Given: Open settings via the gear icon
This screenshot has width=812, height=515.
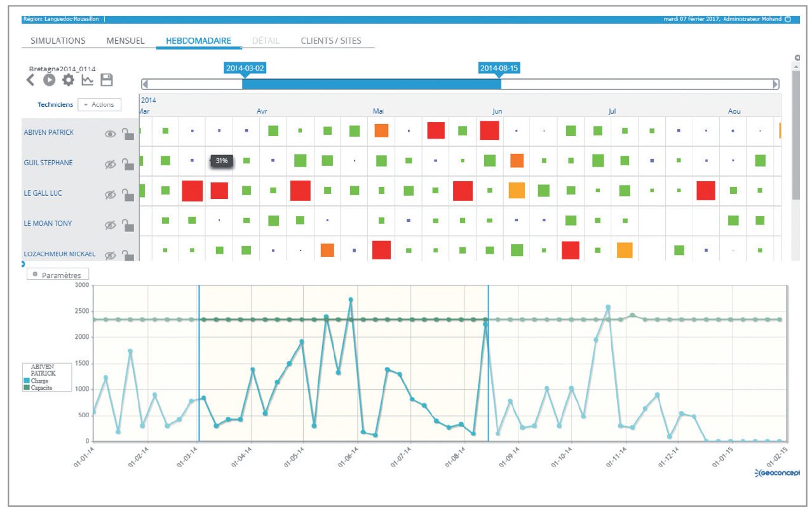Looking at the screenshot, I should (x=68, y=80).
